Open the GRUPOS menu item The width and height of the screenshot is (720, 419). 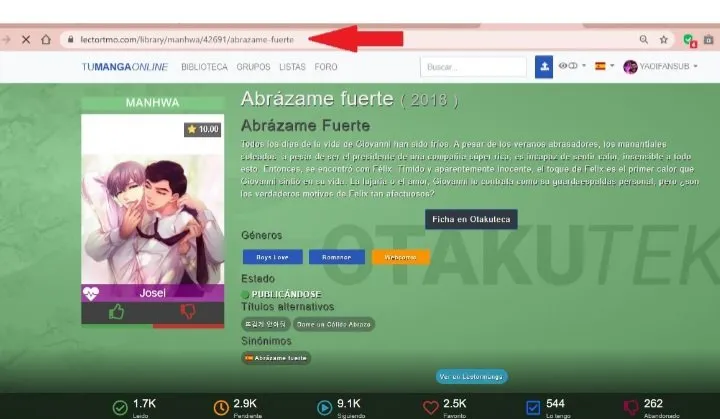[253, 67]
